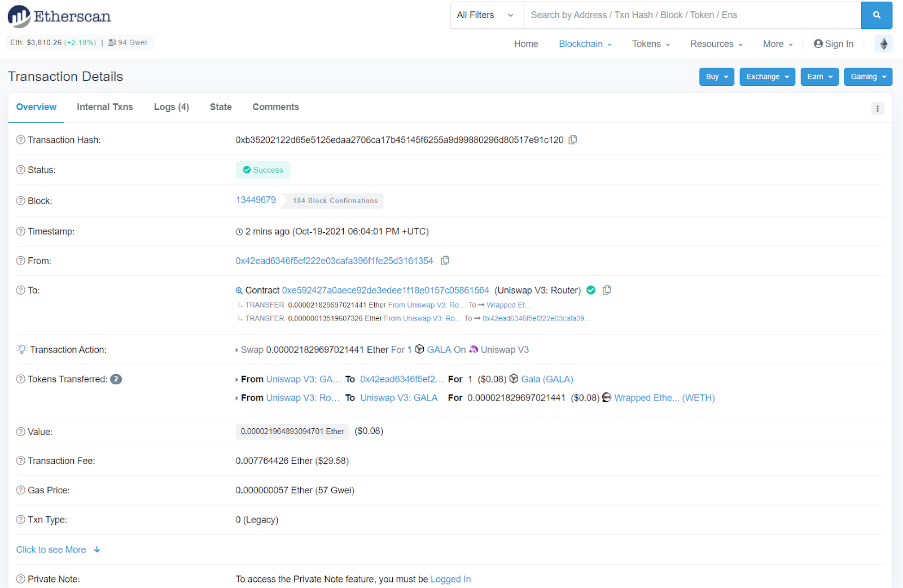Click the help icon beside Tokens Transferred

pyautogui.click(x=21, y=379)
